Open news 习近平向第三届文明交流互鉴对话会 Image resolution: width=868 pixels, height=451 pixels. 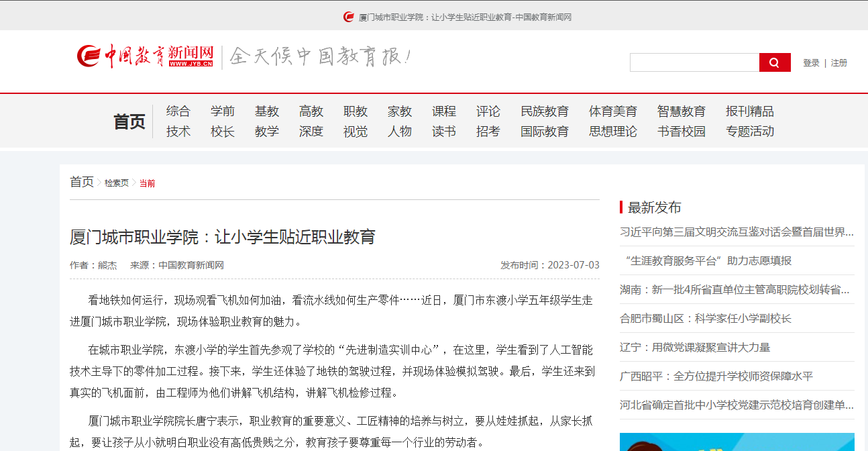point(737,232)
